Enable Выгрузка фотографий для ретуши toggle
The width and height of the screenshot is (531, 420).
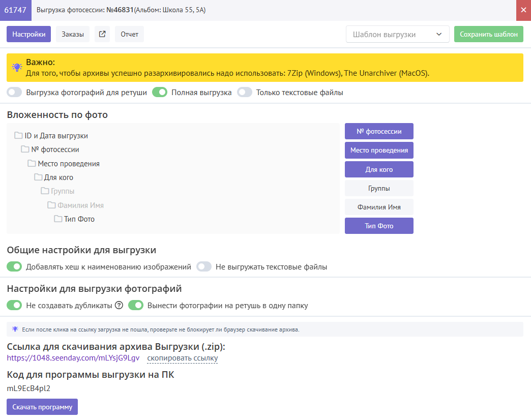pyautogui.click(x=15, y=93)
